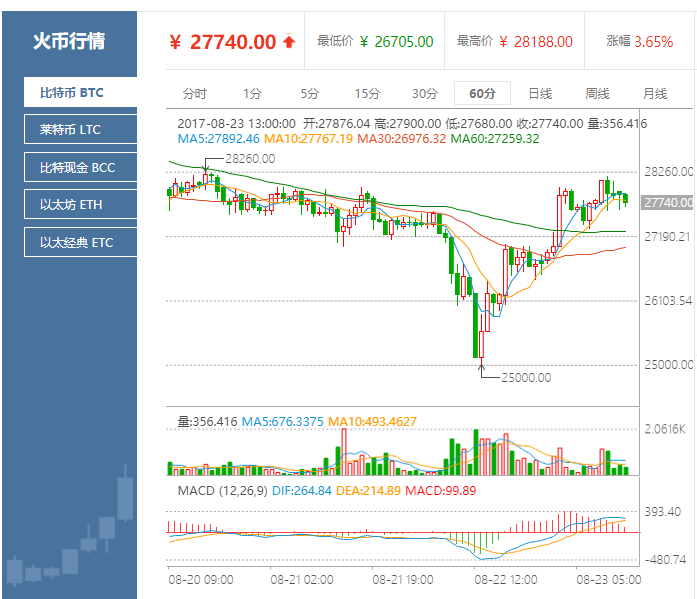
Task: Choose the 15分 chart interval
Action: tap(367, 94)
